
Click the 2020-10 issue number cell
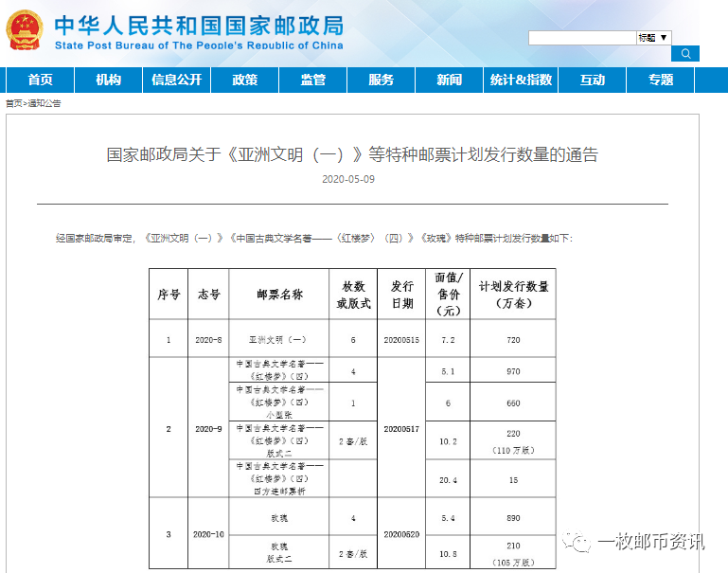click(x=208, y=534)
